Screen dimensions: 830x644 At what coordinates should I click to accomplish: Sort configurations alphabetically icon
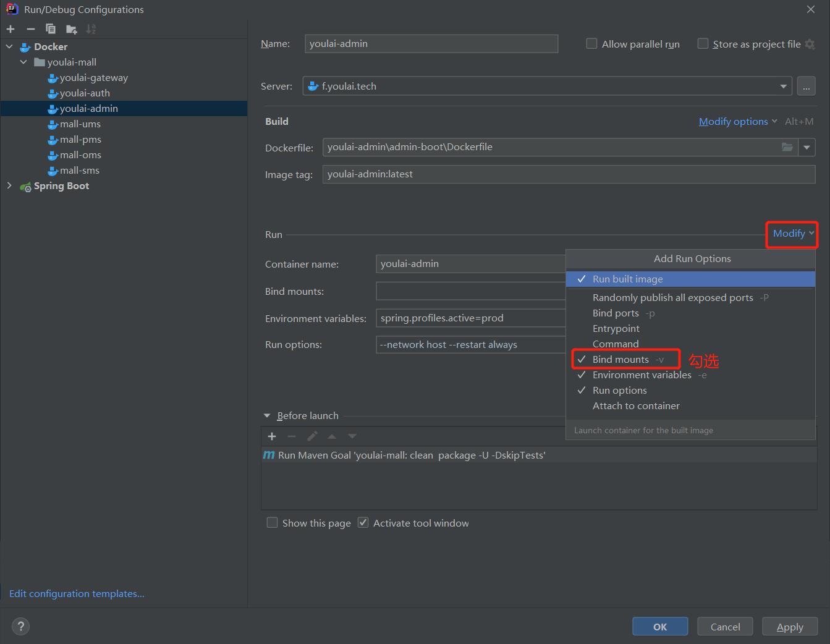(91, 29)
